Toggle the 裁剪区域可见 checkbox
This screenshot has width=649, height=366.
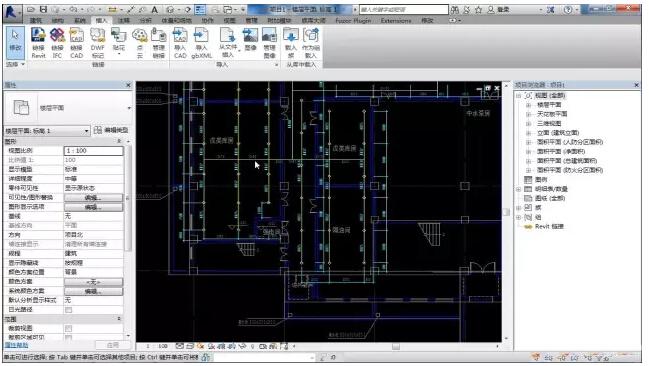pos(68,337)
